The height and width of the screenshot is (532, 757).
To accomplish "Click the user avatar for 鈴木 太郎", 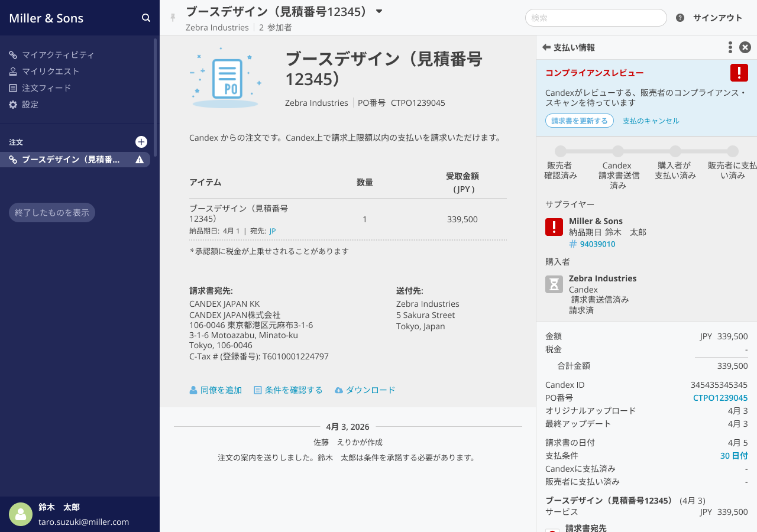I will [x=21, y=514].
